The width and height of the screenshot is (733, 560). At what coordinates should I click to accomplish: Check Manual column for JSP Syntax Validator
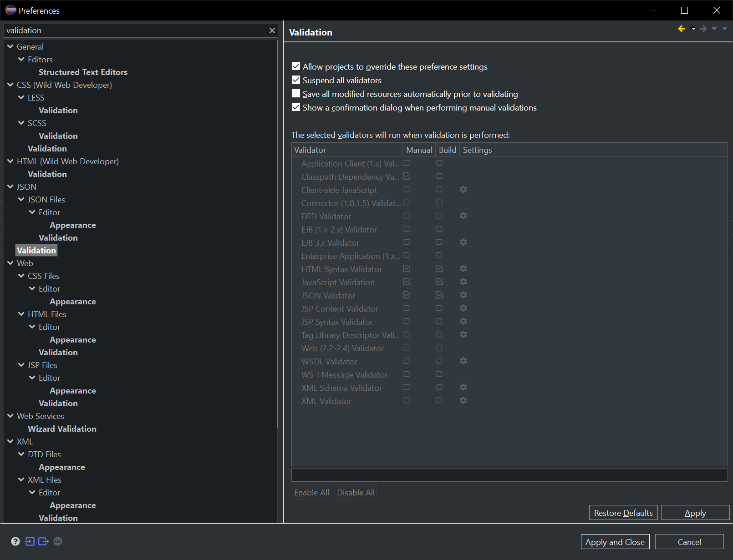click(x=407, y=321)
